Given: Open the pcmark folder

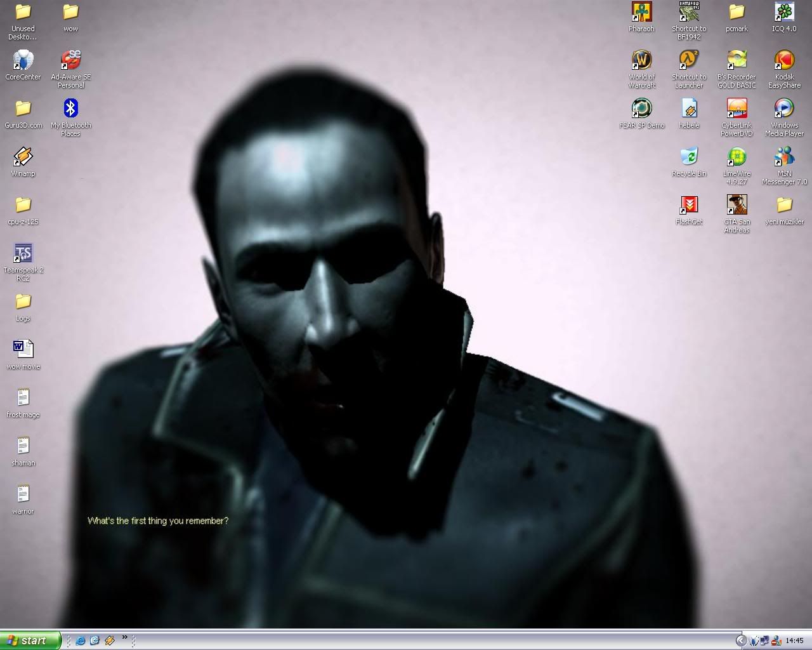Looking at the screenshot, I should 737,12.
